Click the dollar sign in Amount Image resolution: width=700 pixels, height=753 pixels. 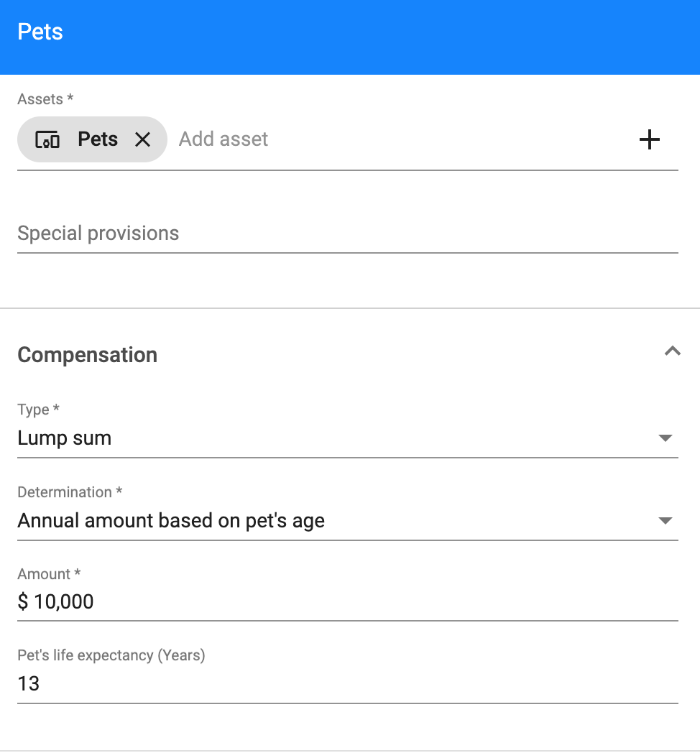pyautogui.click(x=22, y=601)
